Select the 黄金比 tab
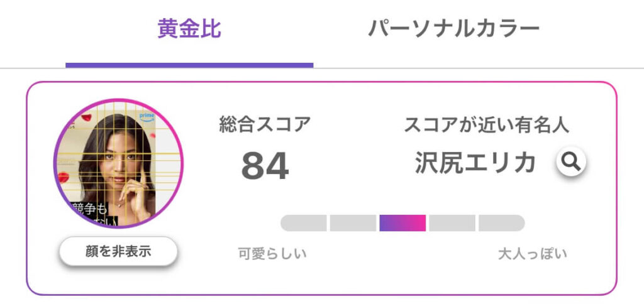This screenshot has height=304, width=644. (x=189, y=29)
